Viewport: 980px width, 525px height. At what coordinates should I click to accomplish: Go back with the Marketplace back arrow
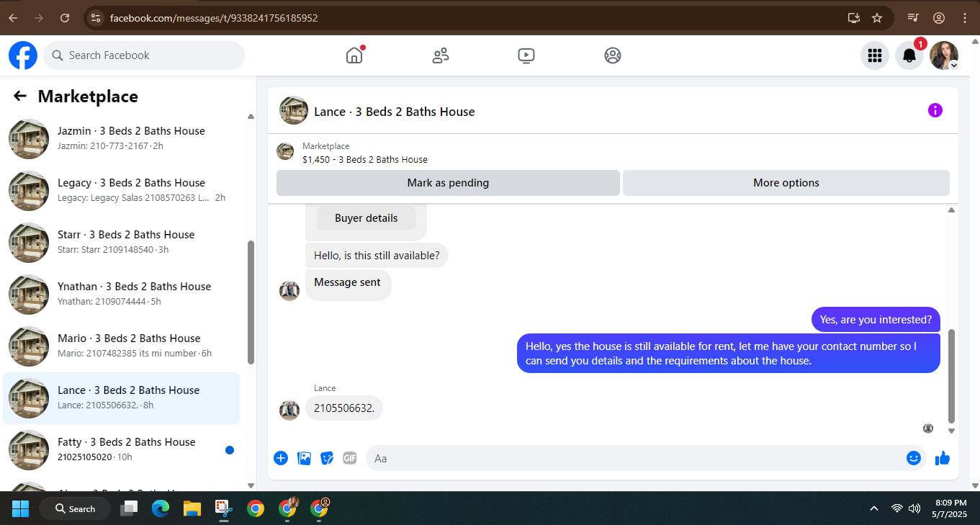(x=20, y=96)
